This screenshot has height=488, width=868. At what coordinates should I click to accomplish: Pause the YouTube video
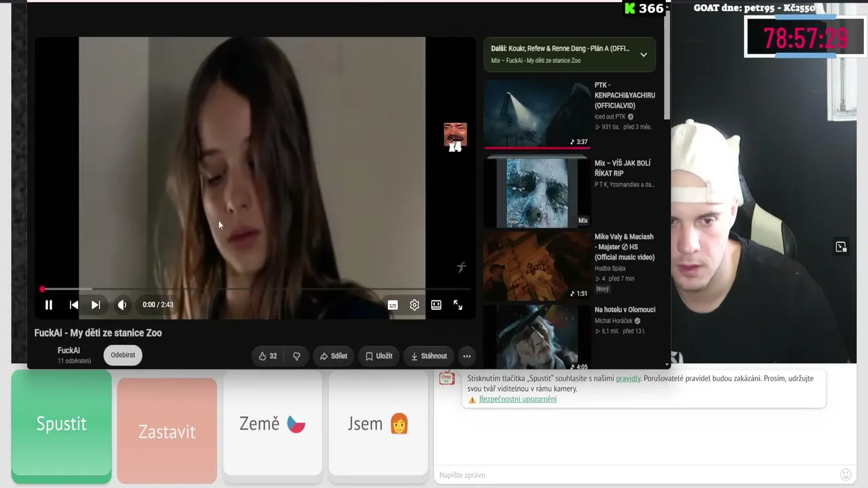coord(49,305)
